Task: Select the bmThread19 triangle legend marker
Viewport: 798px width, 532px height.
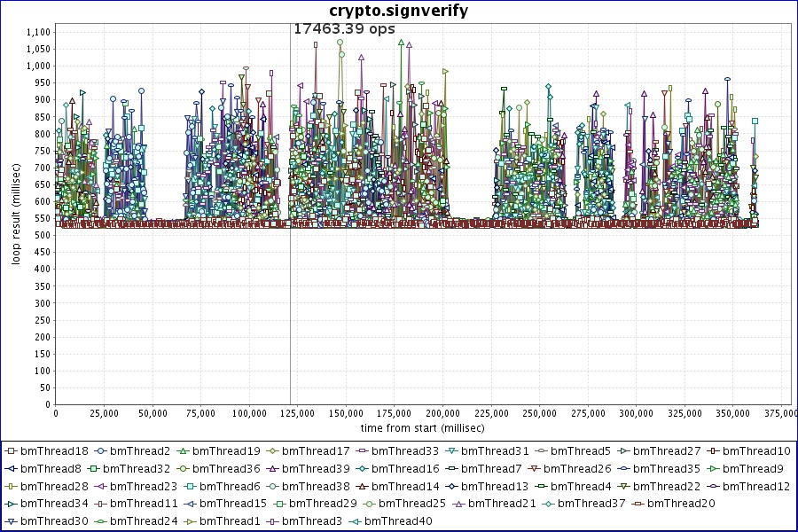Action: tap(183, 451)
